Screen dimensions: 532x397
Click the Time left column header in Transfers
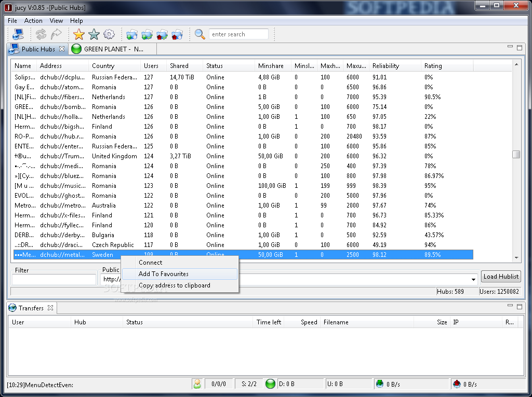coord(268,322)
